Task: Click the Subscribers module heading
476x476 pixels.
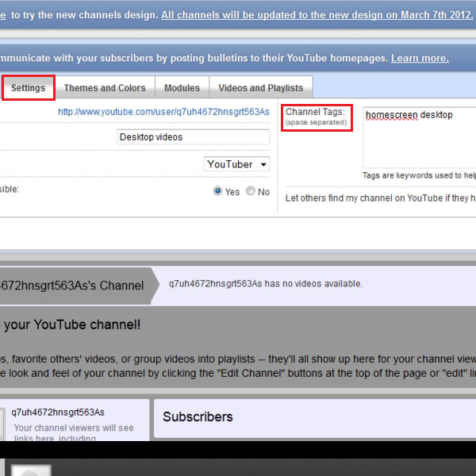Action: click(x=198, y=416)
